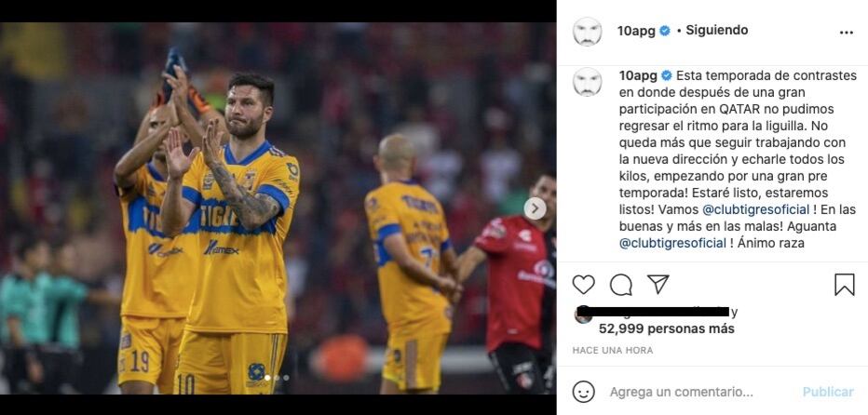Go to next photo with the arrow
868x415 pixels.
[x=535, y=208]
